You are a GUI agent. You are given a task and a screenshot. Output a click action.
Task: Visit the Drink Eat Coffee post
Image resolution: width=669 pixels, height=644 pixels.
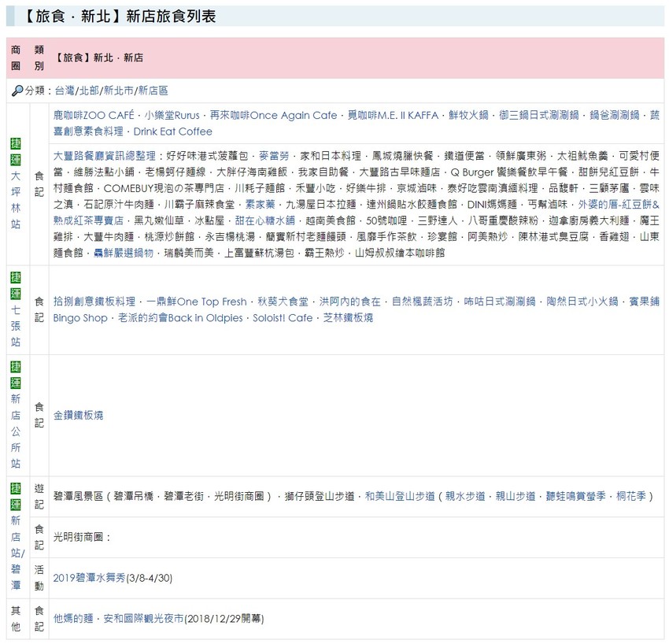pyautogui.click(x=172, y=131)
